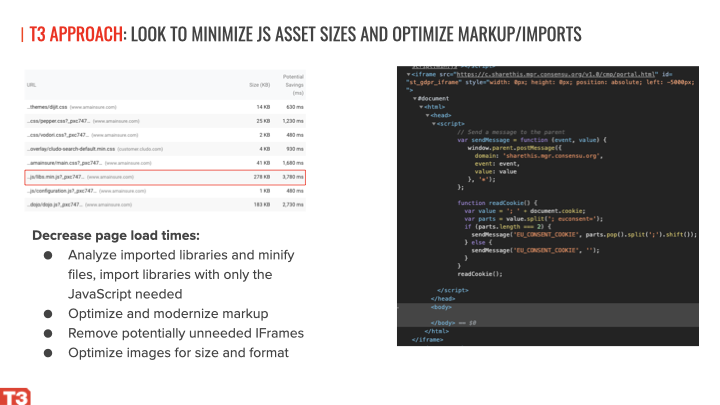Open the sharethis consensu.org portal.html link
The width and height of the screenshot is (720, 405).
tap(557, 74)
